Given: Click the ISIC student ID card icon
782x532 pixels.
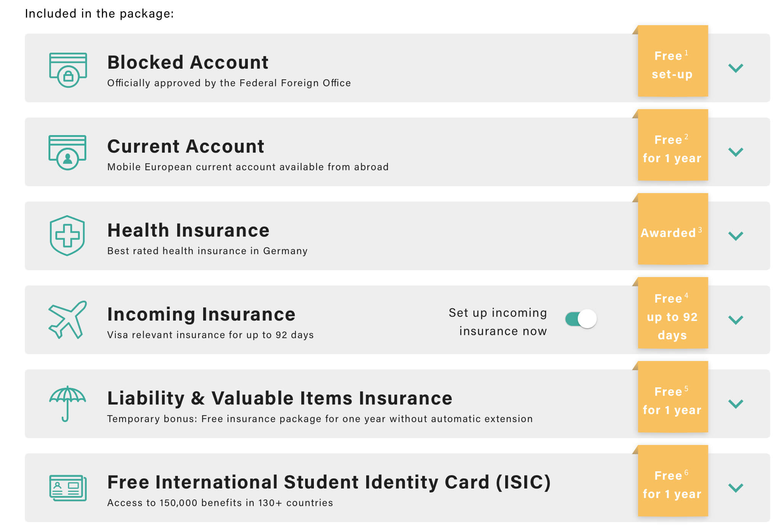Looking at the screenshot, I should pos(68,488).
